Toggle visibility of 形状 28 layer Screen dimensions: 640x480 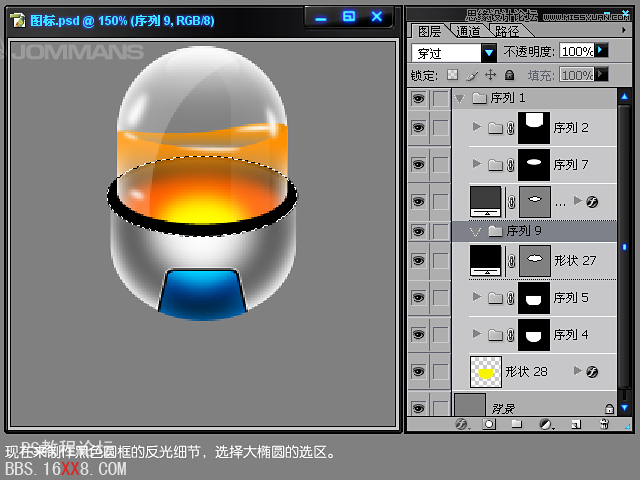coord(418,371)
